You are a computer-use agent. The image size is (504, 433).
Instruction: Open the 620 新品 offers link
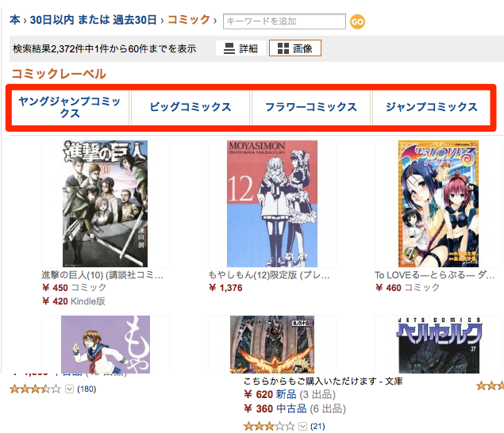(x=289, y=394)
